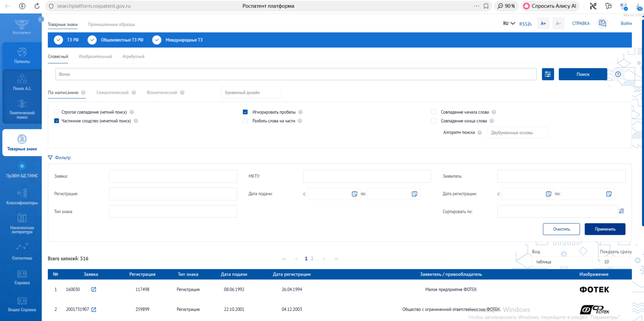Screen dimensions: 644x321
Task: Open the RSS feed
Action: (525, 24)
